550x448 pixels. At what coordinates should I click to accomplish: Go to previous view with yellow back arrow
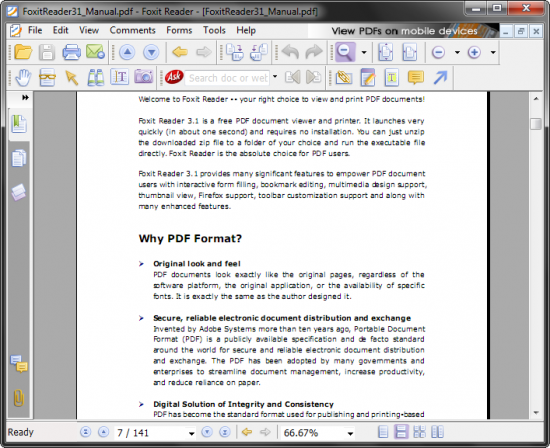click(180, 52)
